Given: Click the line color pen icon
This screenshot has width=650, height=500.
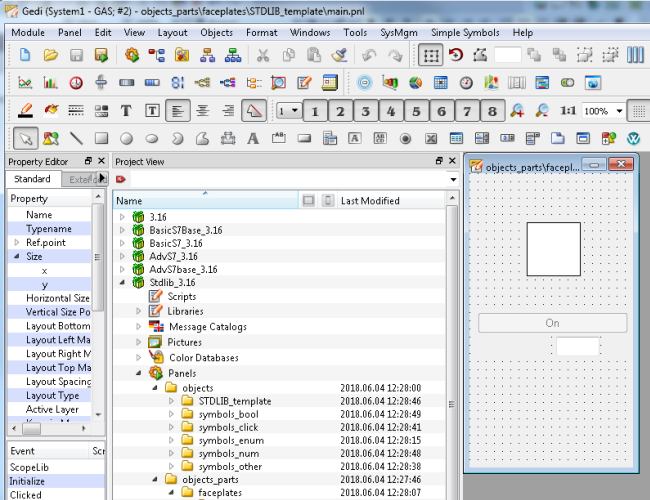Looking at the screenshot, I should [x=25, y=111].
